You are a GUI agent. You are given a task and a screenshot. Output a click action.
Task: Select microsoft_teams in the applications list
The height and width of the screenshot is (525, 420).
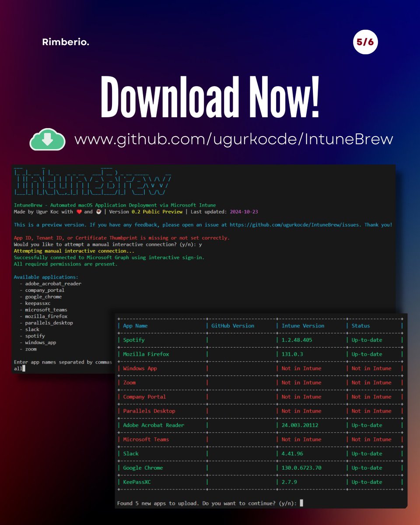pos(46,310)
